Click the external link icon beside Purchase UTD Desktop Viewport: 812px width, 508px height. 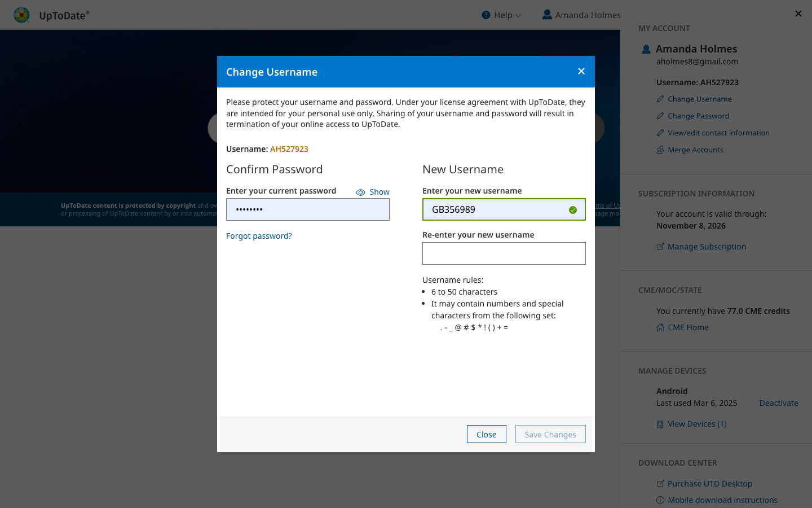pyautogui.click(x=660, y=484)
